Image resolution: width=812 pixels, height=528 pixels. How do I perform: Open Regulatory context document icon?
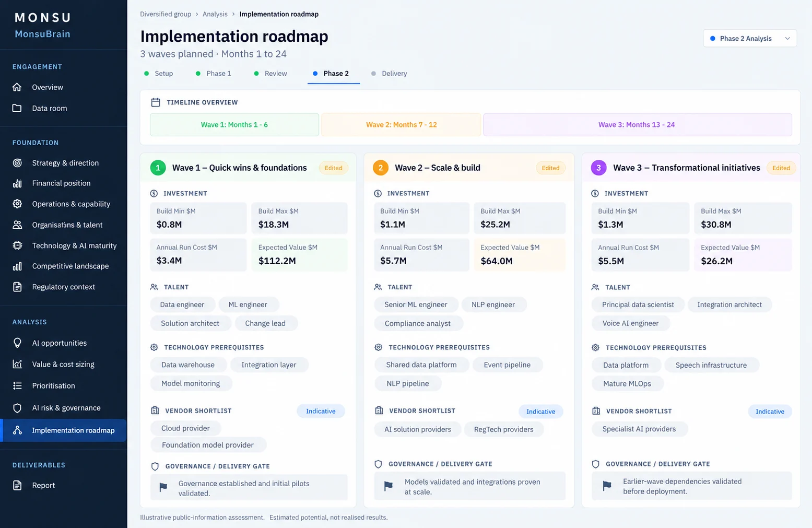click(x=17, y=287)
